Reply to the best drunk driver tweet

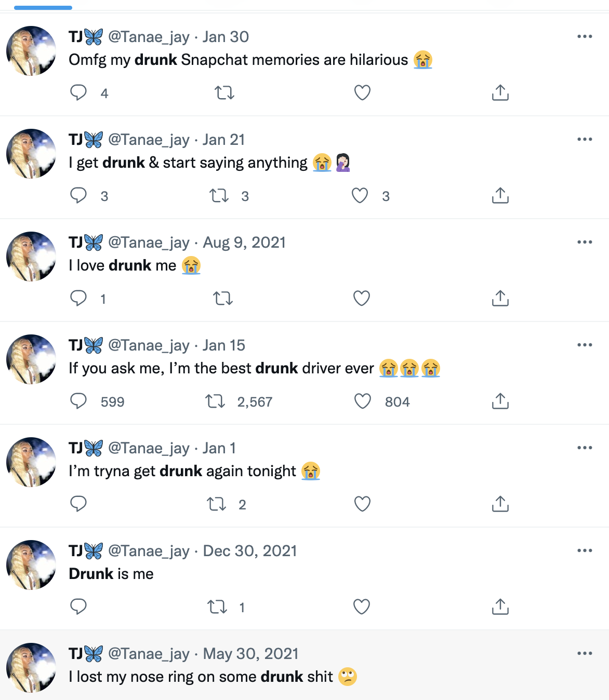click(78, 401)
